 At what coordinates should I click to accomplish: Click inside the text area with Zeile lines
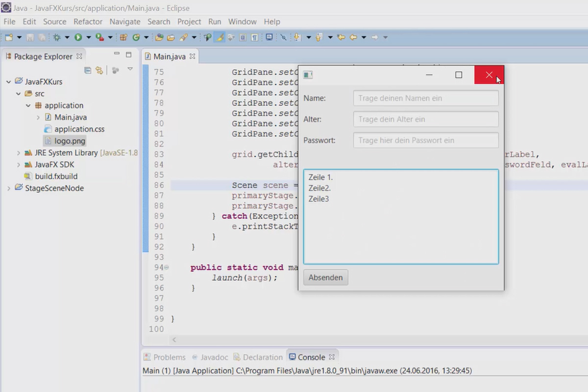tap(401, 217)
